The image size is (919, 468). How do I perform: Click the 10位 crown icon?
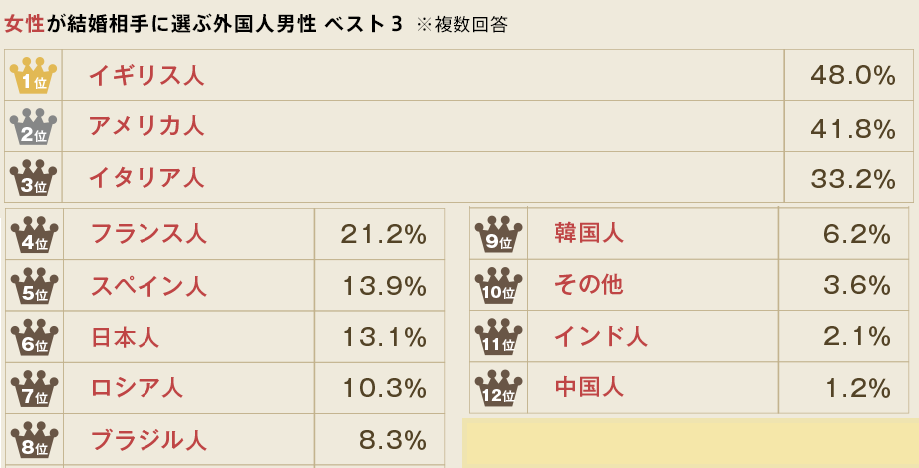point(498,286)
